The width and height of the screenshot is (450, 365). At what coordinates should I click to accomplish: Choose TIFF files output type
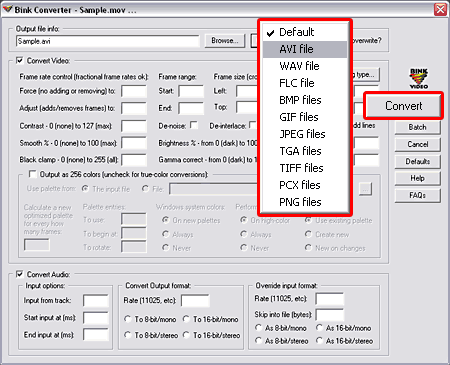tap(305, 168)
